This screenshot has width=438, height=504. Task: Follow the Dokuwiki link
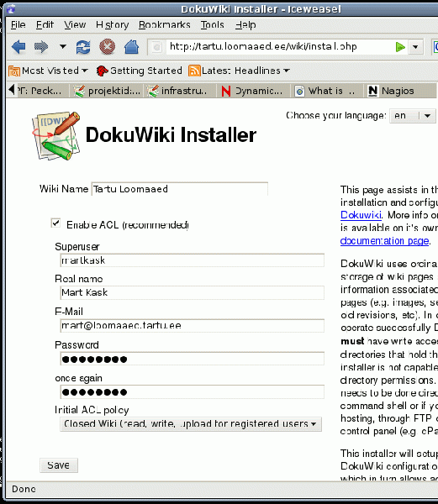(361, 215)
